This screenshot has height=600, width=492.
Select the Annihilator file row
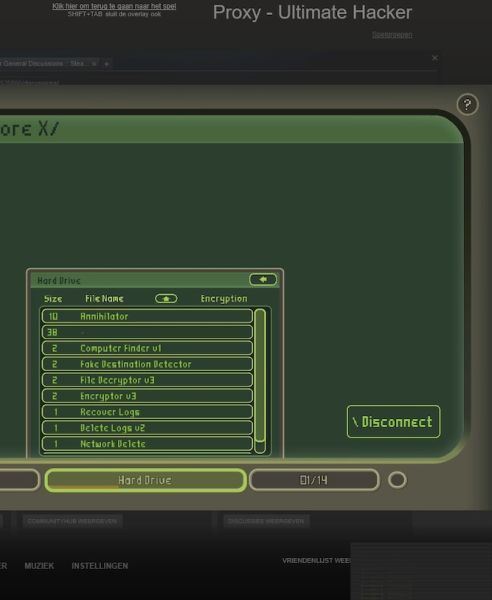(x=147, y=316)
